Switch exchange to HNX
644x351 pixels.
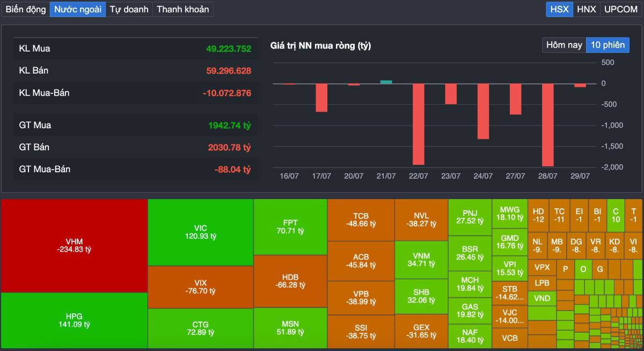tap(586, 9)
